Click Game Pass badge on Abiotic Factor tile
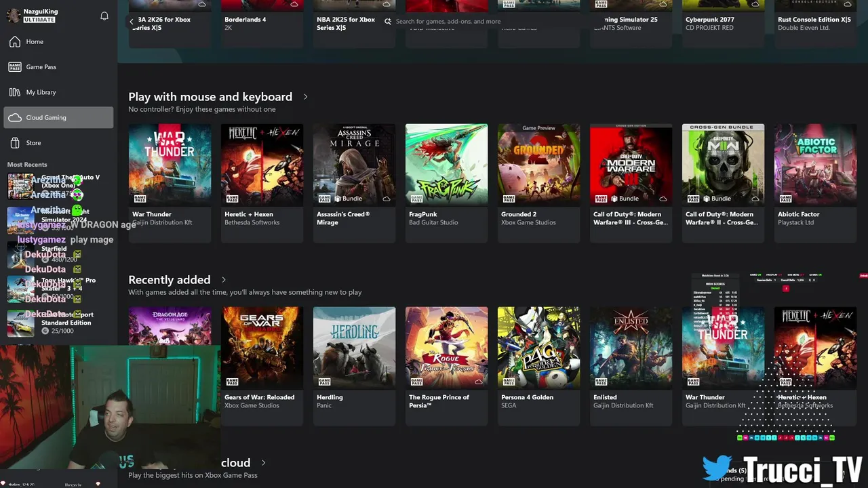The width and height of the screenshot is (868, 488). click(x=785, y=199)
